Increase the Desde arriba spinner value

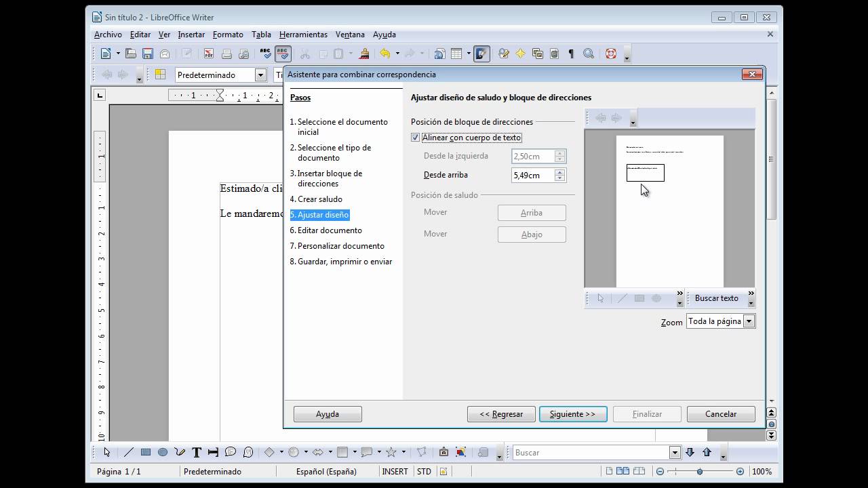[559, 172]
